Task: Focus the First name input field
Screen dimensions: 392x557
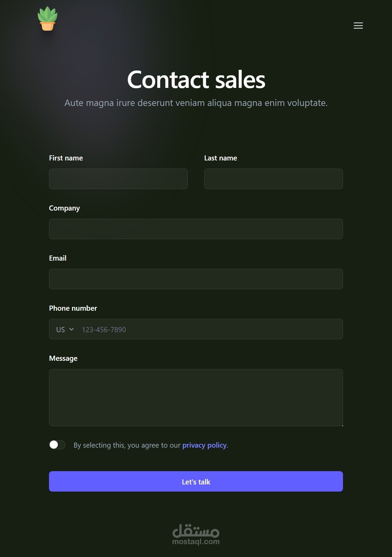Action: 118,179
